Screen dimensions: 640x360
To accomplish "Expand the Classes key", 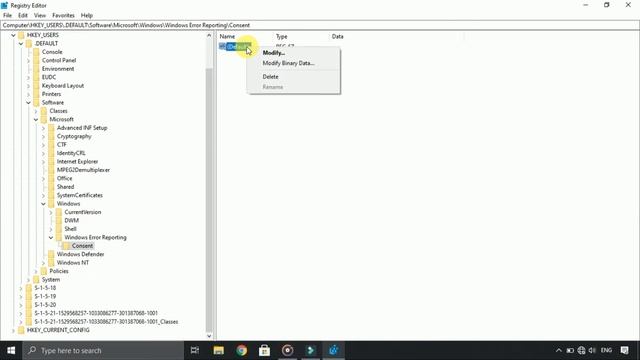I will pyautogui.click(x=36, y=111).
